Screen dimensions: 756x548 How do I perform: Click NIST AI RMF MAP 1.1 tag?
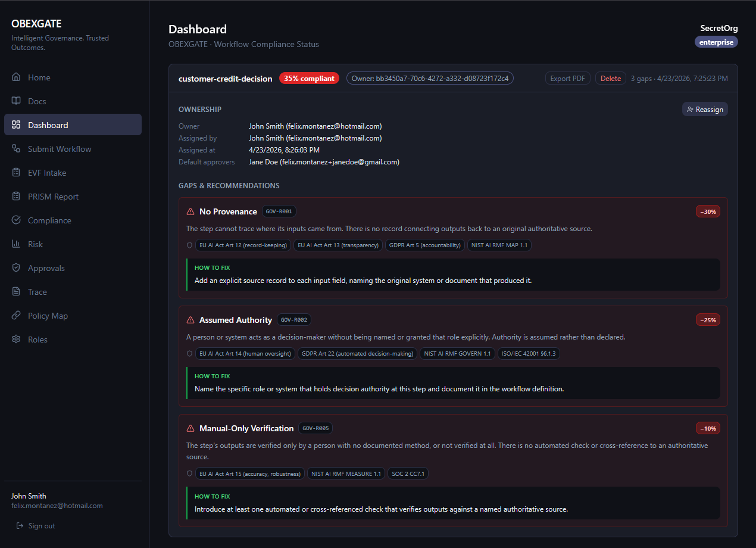[499, 245]
